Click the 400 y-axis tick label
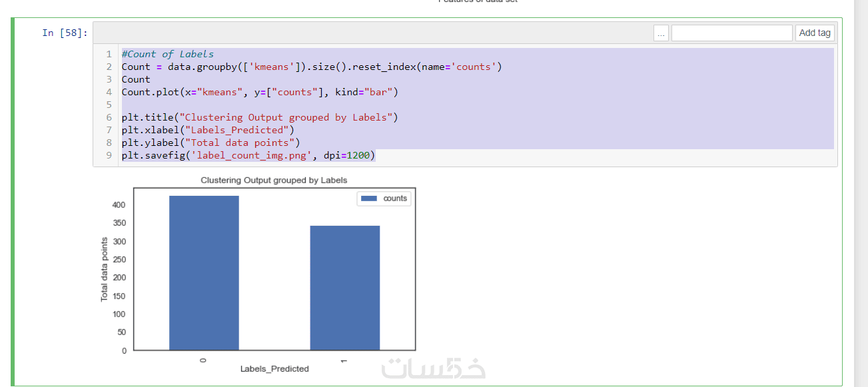The width and height of the screenshot is (868, 387). [119, 205]
